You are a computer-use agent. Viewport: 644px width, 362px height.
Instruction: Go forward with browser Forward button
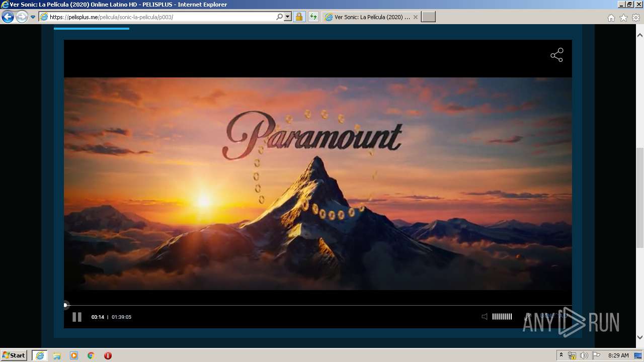pyautogui.click(x=22, y=17)
